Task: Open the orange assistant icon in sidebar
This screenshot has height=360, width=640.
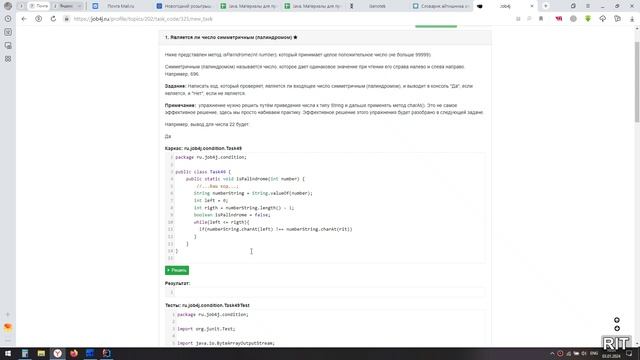Action: [8, 327]
